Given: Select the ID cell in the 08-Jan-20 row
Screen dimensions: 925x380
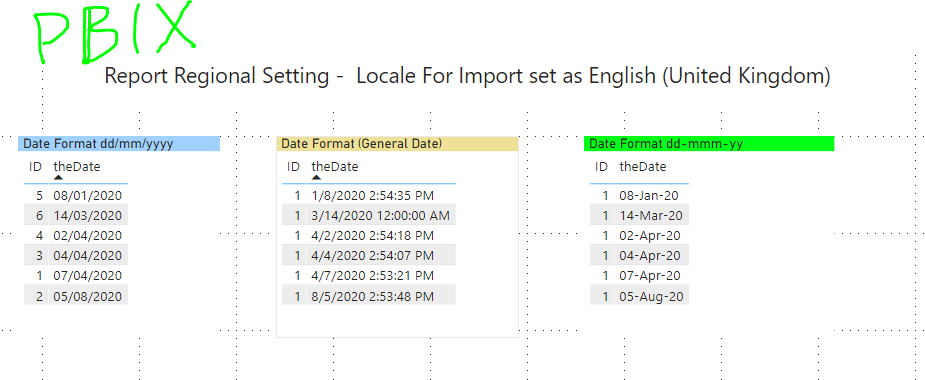Looking at the screenshot, I should click(x=602, y=195).
